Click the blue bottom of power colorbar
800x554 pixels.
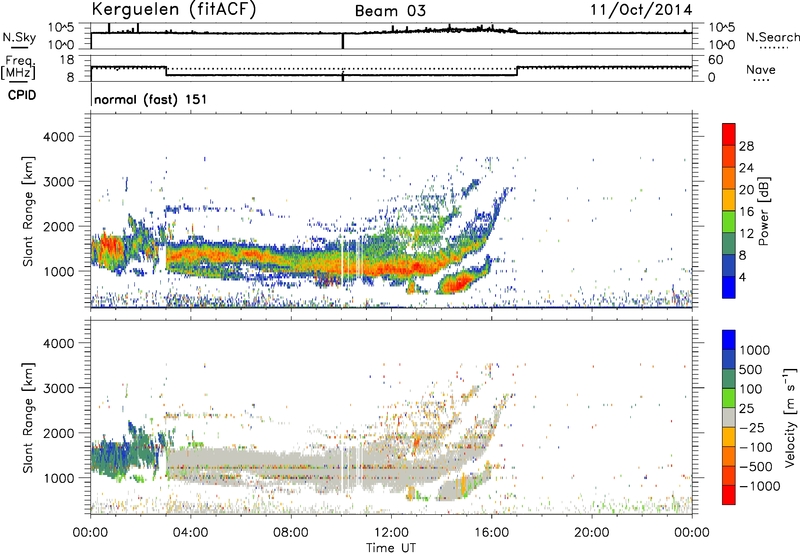(729, 287)
